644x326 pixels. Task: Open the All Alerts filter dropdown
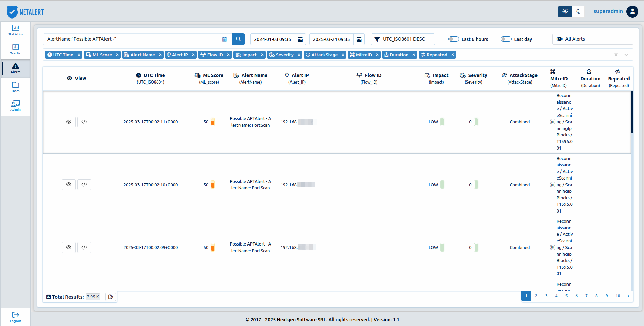[592, 39]
